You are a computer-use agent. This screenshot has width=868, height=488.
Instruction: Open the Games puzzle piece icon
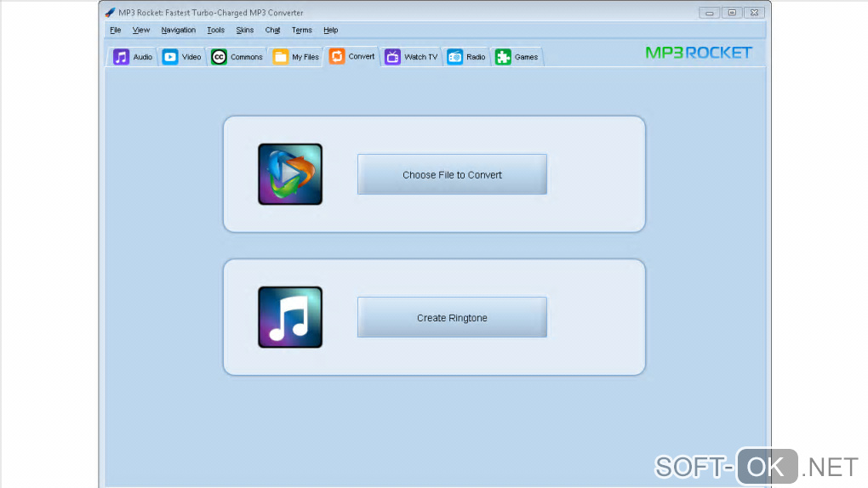[x=503, y=57]
